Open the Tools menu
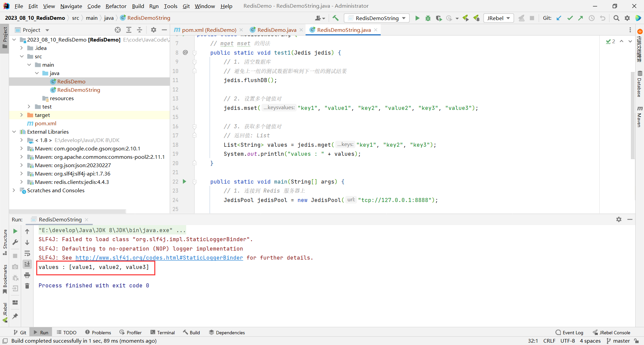The height and width of the screenshot is (345, 644). point(170,6)
